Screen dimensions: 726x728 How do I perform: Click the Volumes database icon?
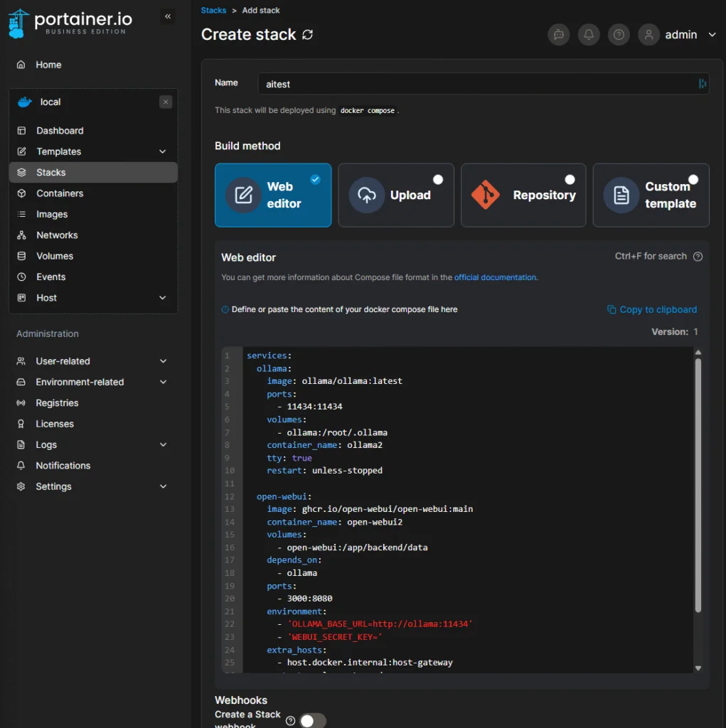pyautogui.click(x=21, y=256)
